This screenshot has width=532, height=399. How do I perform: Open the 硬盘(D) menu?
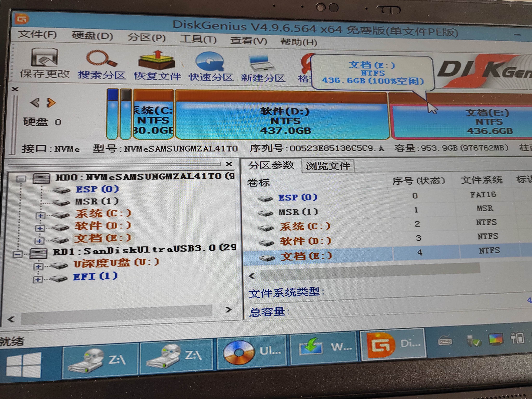(92, 36)
